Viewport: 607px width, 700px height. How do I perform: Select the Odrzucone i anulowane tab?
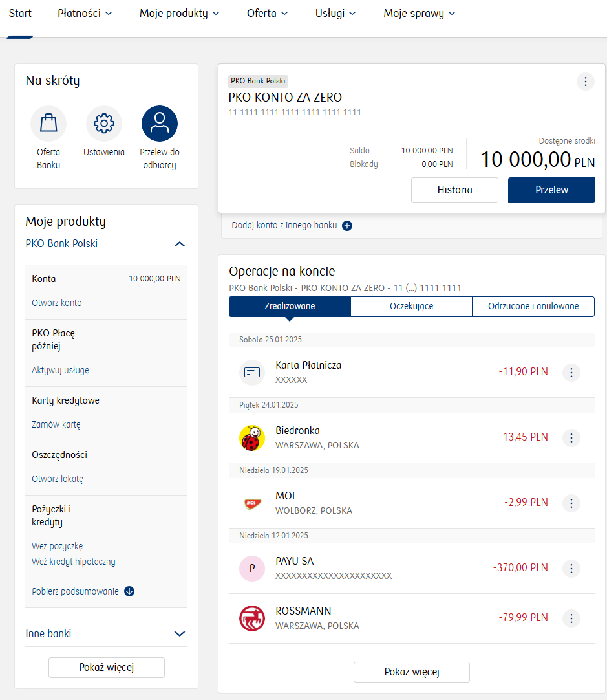[x=533, y=307]
